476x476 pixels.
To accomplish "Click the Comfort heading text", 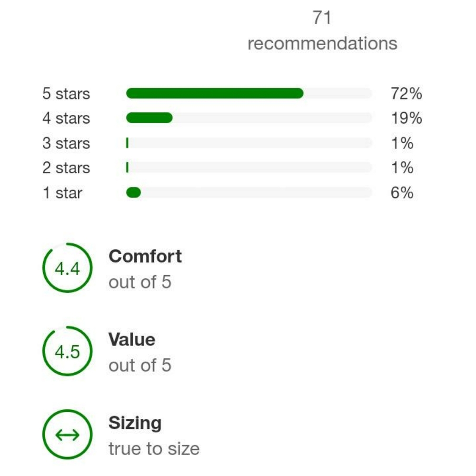I will click(145, 256).
